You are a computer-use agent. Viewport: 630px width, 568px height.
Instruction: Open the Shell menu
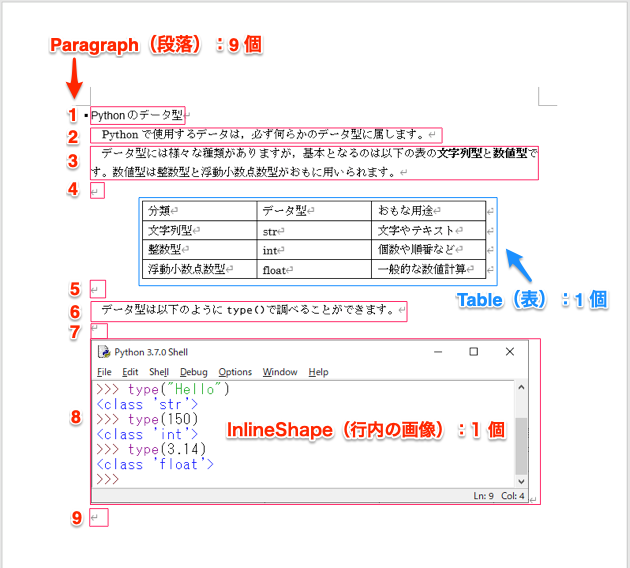pyautogui.click(x=159, y=372)
